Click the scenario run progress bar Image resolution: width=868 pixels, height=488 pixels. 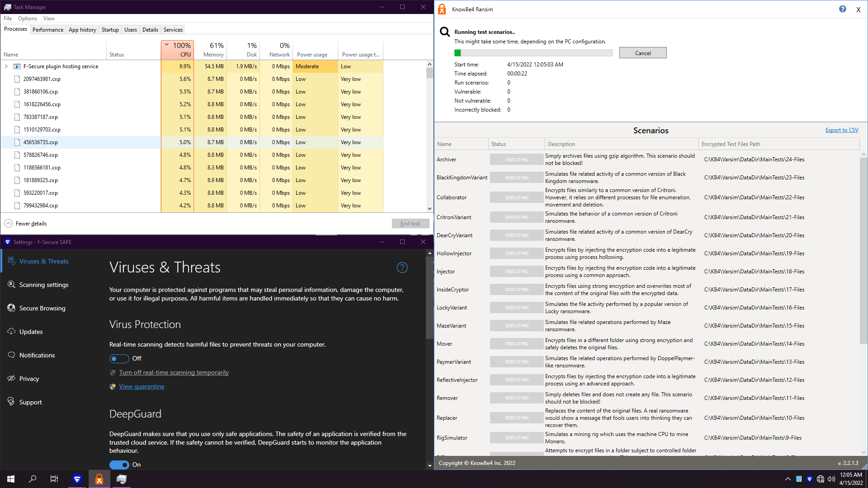click(533, 53)
